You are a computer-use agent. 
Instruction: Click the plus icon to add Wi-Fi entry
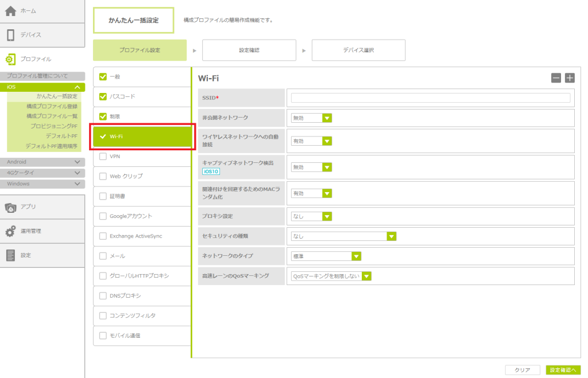[x=570, y=78]
